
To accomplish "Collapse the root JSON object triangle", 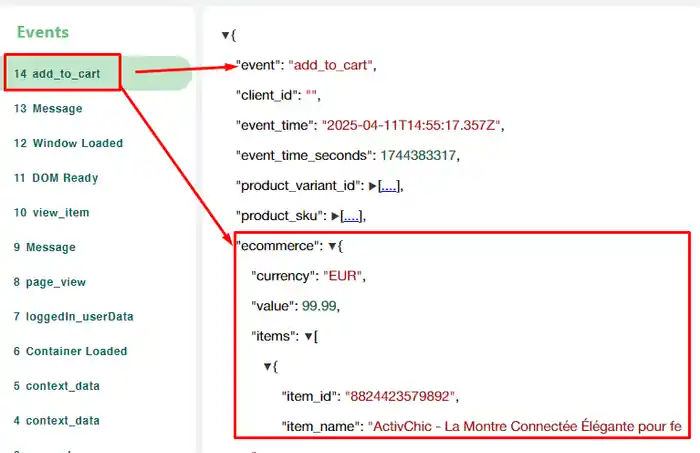I will [x=225, y=35].
